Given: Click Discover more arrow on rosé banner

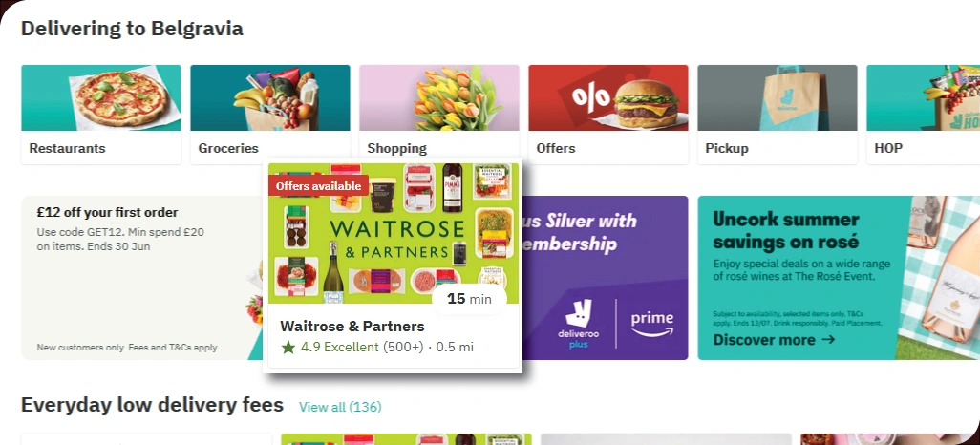Looking at the screenshot, I should [x=774, y=340].
